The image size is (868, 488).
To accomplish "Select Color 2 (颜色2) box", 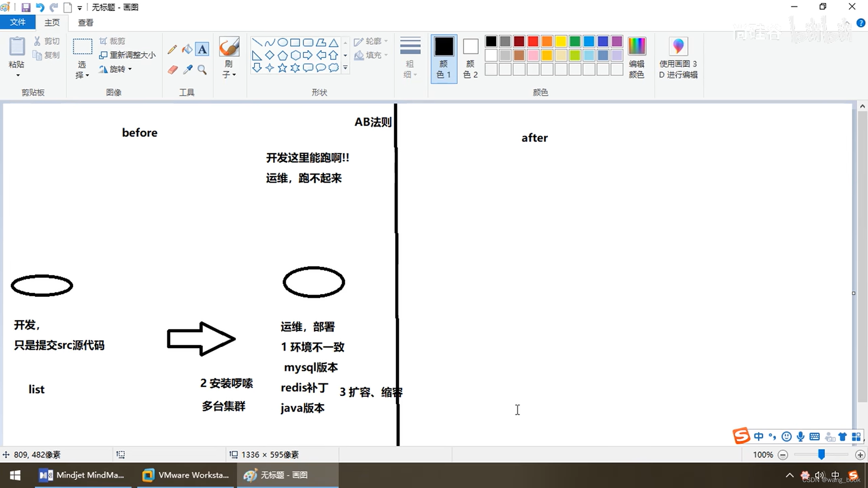I will point(470,58).
